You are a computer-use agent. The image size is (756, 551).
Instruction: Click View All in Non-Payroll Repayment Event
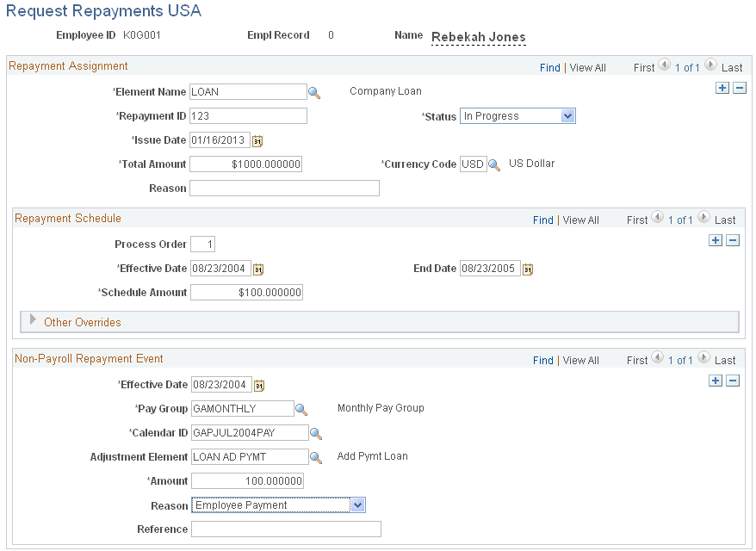580,360
